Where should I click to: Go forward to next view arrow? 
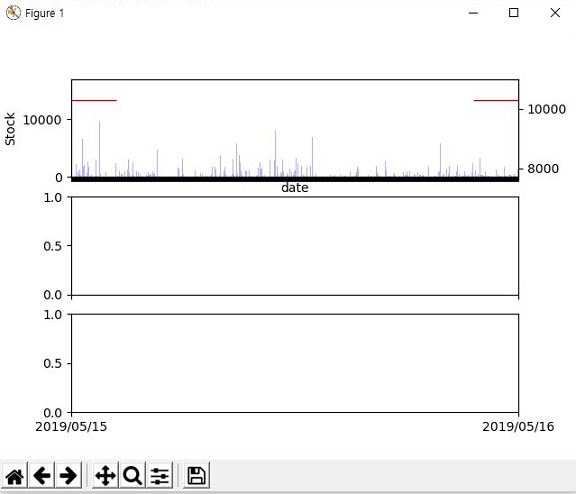pyautogui.click(x=68, y=476)
